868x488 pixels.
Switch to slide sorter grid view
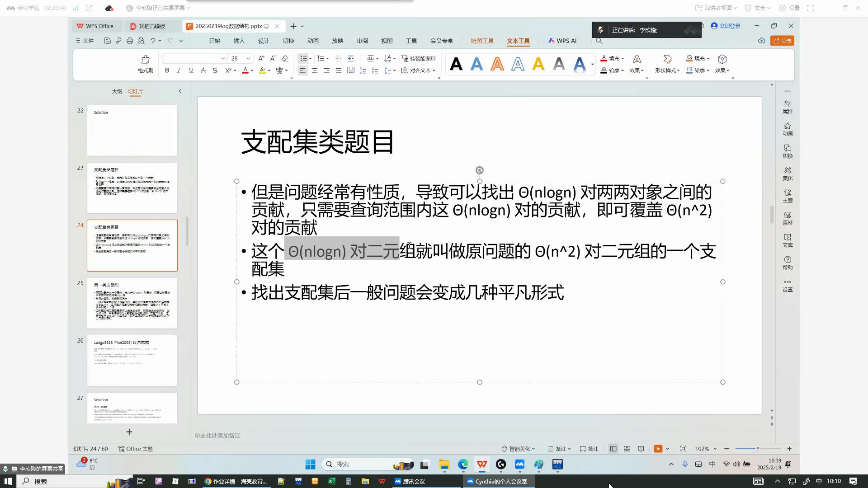(627, 449)
